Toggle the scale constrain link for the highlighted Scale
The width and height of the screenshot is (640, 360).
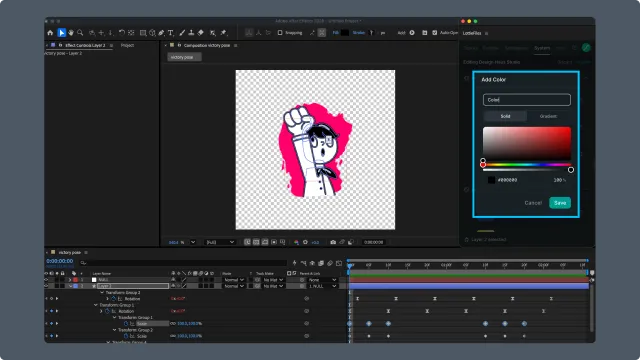coord(173,323)
